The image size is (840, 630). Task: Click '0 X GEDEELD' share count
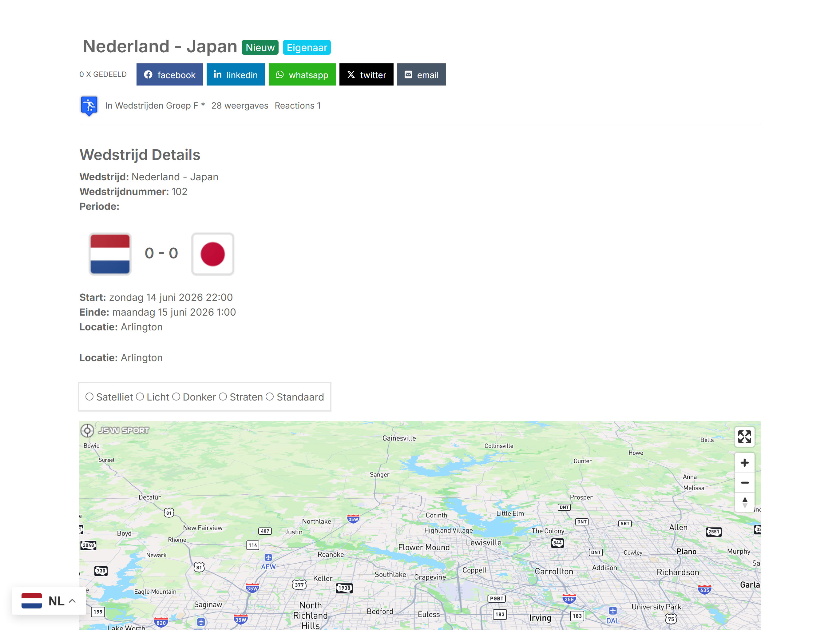(103, 74)
